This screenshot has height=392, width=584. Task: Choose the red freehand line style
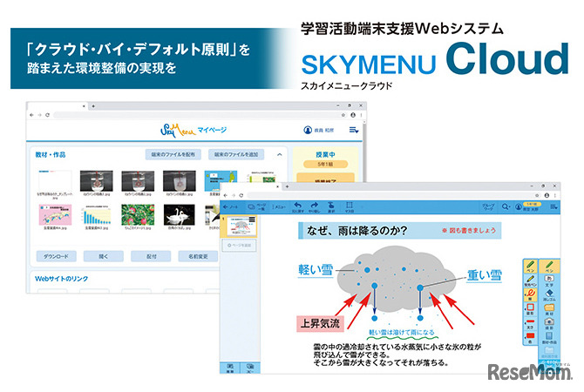[530, 294]
